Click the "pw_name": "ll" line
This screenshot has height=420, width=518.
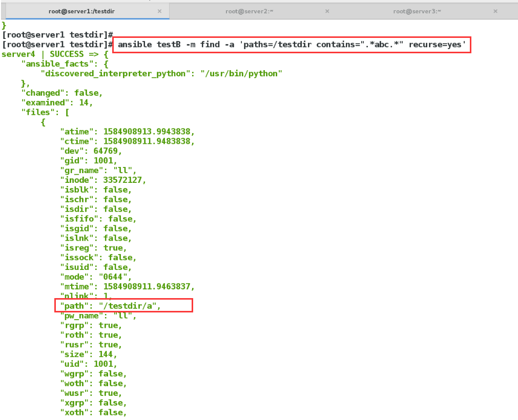click(98, 316)
